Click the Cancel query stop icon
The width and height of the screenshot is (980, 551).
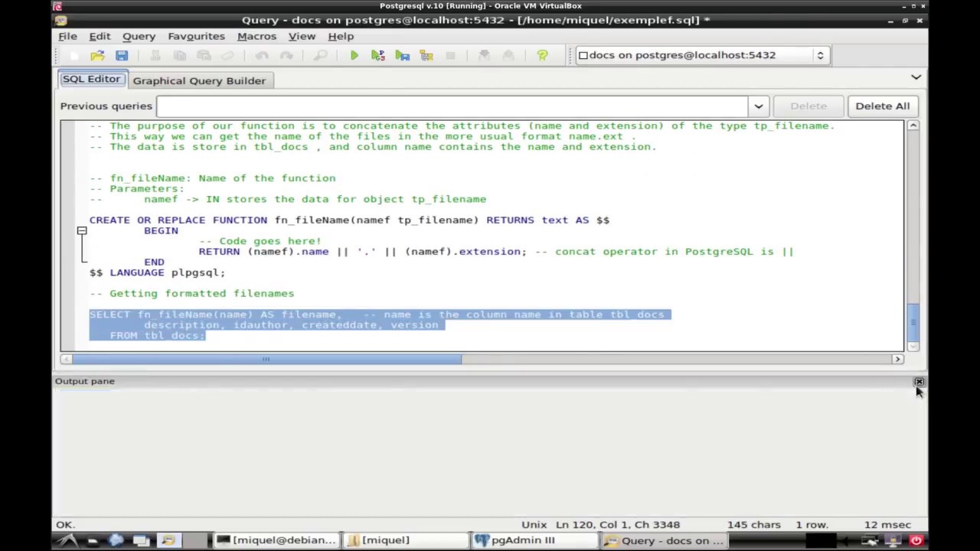coord(450,55)
